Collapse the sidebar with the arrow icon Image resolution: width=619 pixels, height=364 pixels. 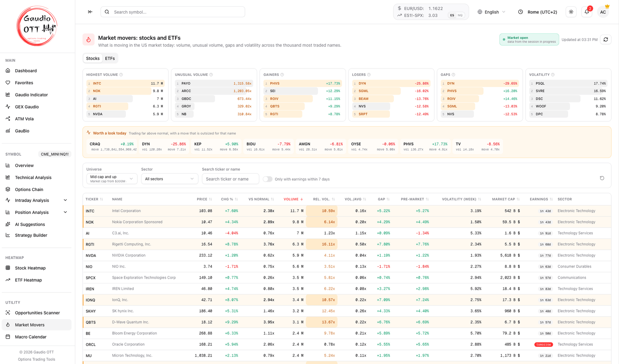(x=90, y=12)
